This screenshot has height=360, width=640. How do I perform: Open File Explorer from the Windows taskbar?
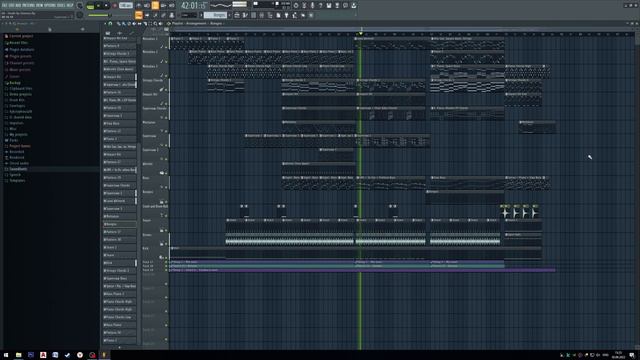point(18,355)
